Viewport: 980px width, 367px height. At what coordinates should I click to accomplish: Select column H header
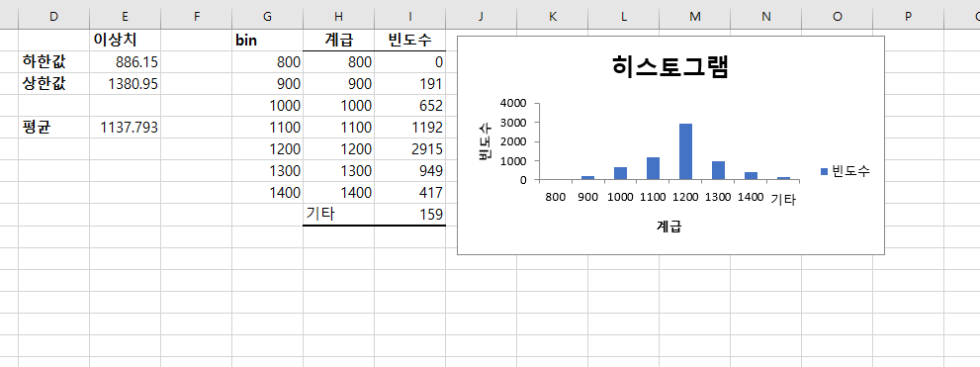tap(339, 17)
